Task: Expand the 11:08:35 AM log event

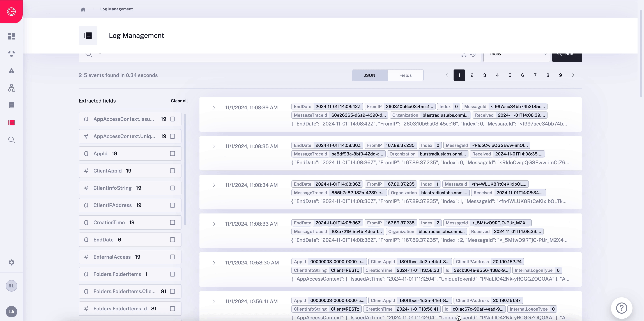Action: [x=214, y=146]
